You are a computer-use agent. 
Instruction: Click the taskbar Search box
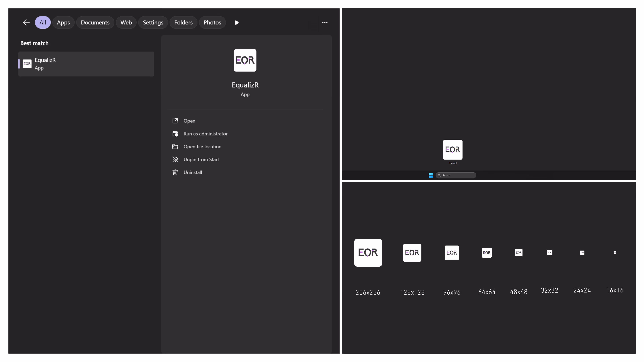click(456, 175)
